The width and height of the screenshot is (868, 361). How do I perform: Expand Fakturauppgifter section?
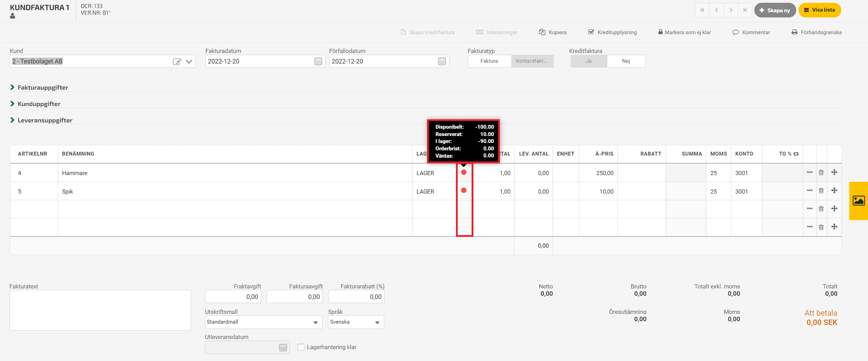[x=39, y=87]
